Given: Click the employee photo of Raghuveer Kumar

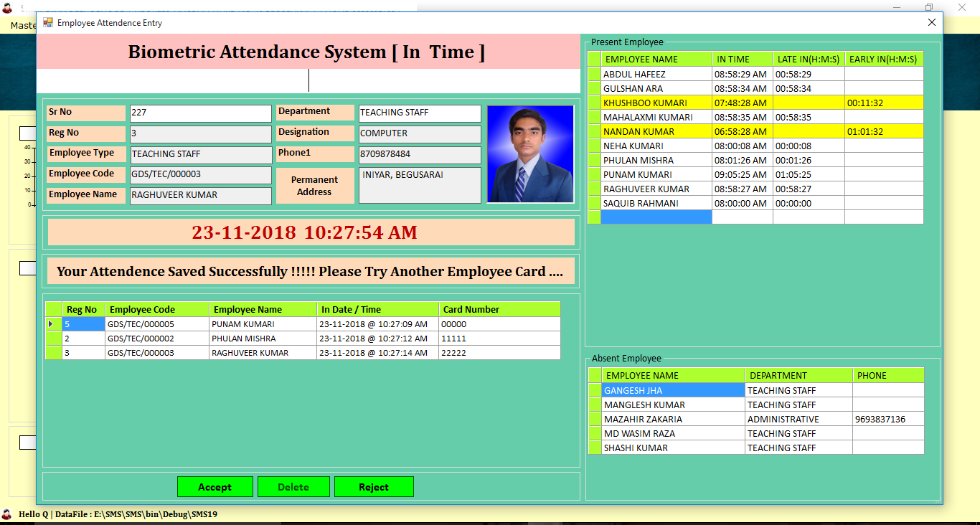Looking at the screenshot, I should [x=530, y=154].
